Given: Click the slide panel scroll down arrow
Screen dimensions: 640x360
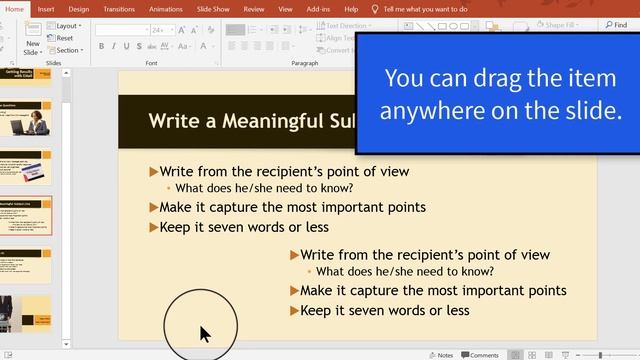Looking at the screenshot, I should click(66, 344).
